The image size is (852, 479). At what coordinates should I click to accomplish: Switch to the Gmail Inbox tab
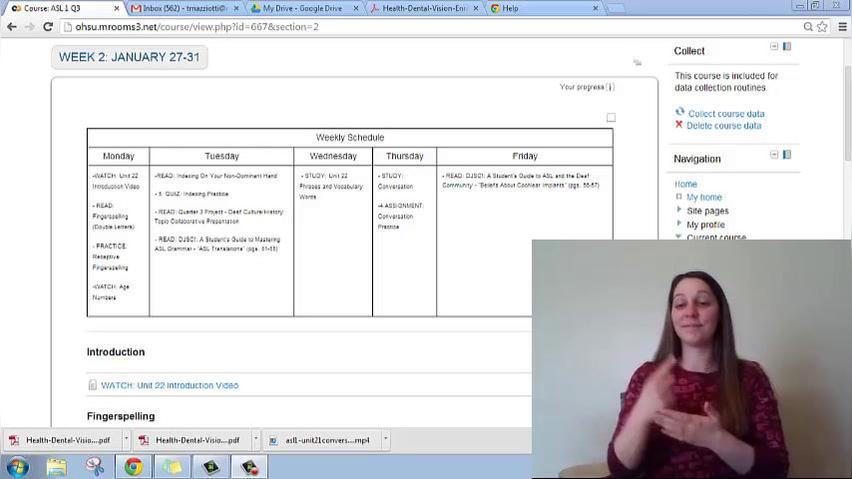tap(182, 8)
